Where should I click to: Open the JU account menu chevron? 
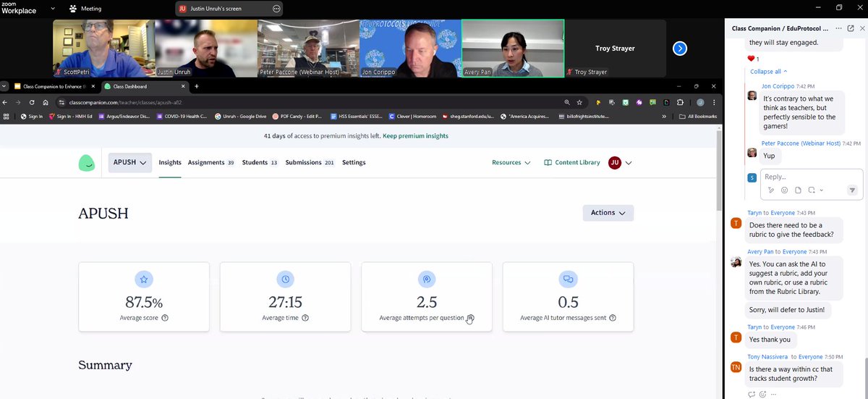click(629, 163)
